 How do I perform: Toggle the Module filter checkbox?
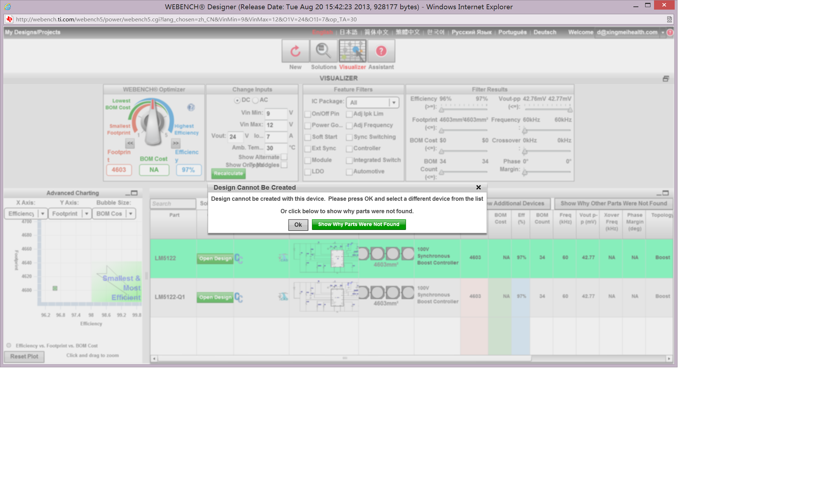click(x=308, y=161)
